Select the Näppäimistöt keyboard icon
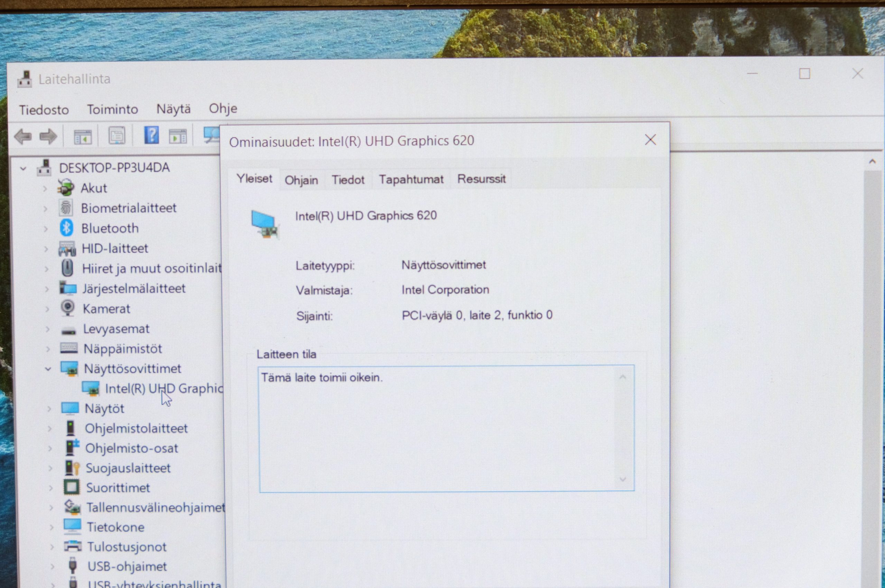This screenshot has height=588, width=885. tap(69, 348)
